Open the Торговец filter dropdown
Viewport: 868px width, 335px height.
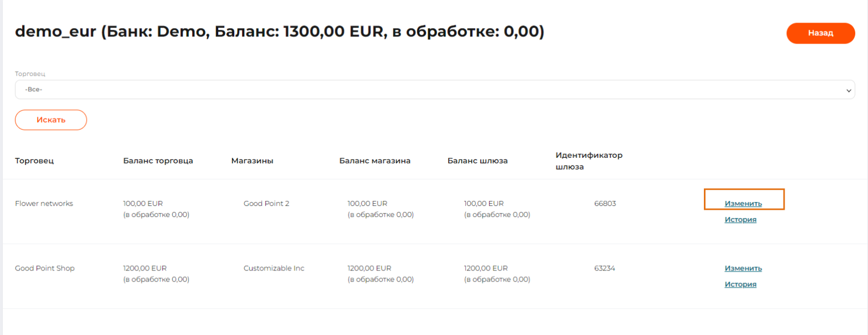(x=434, y=89)
